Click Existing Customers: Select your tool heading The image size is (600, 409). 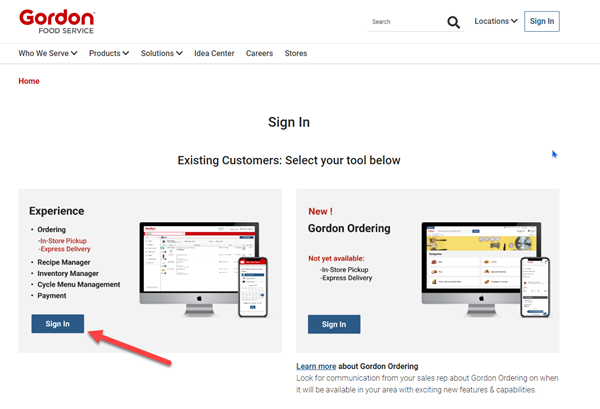tap(289, 160)
